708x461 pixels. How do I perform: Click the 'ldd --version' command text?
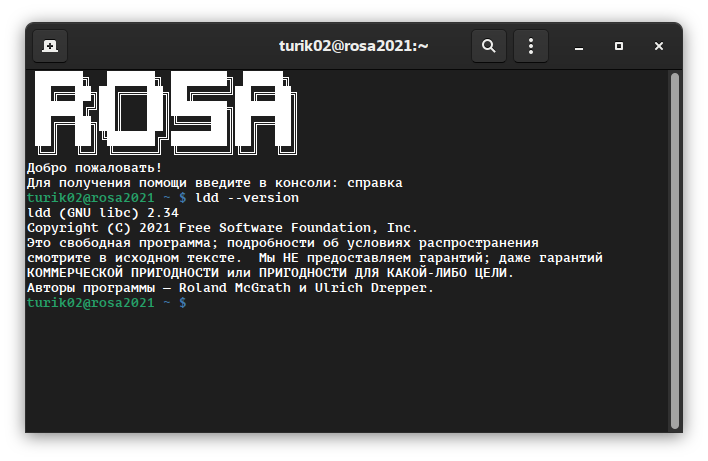(247, 198)
